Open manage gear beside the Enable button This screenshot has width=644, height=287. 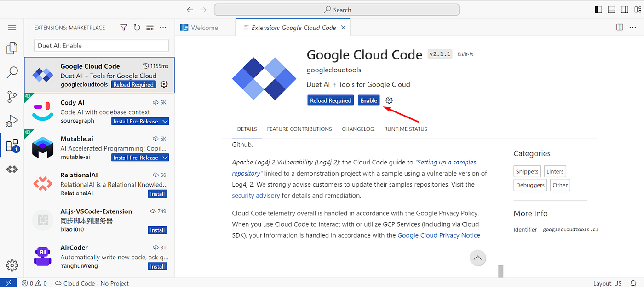[389, 100]
